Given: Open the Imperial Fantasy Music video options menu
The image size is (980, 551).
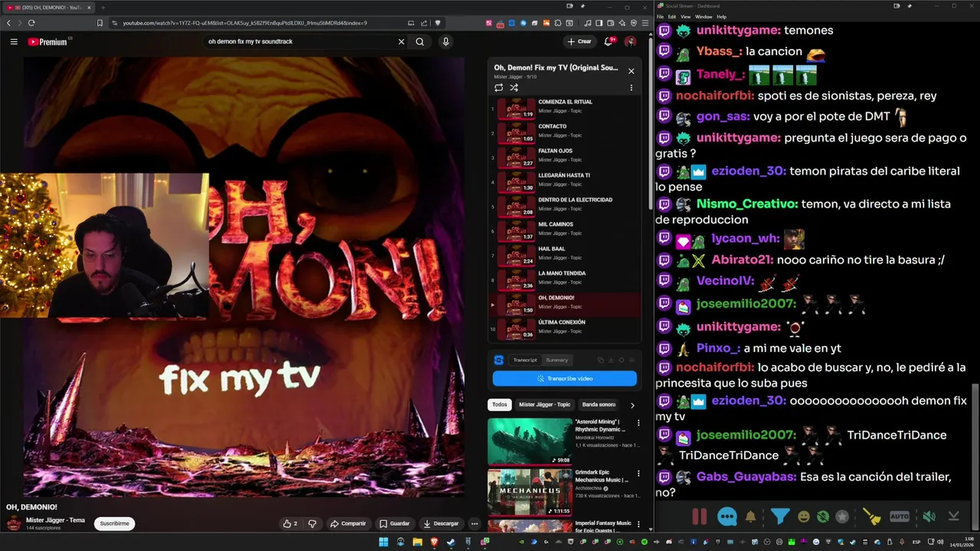Looking at the screenshot, I should (x=639, y=525).
